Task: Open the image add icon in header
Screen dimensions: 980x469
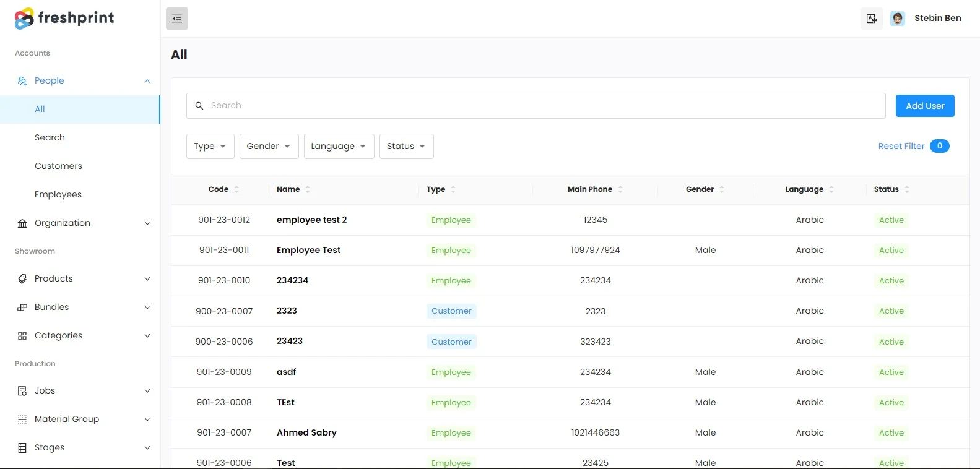Action: pyautogui.click(x=872, y=19)
